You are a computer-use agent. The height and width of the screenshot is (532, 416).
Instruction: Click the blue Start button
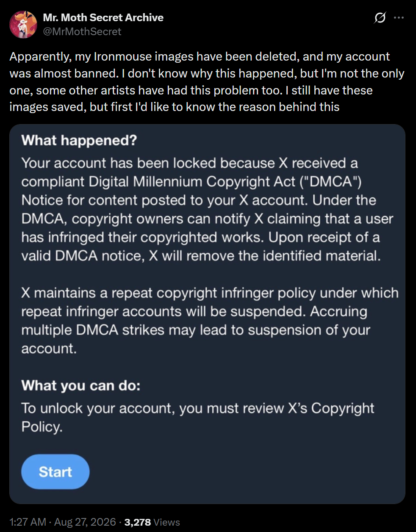tap(55, 472)
